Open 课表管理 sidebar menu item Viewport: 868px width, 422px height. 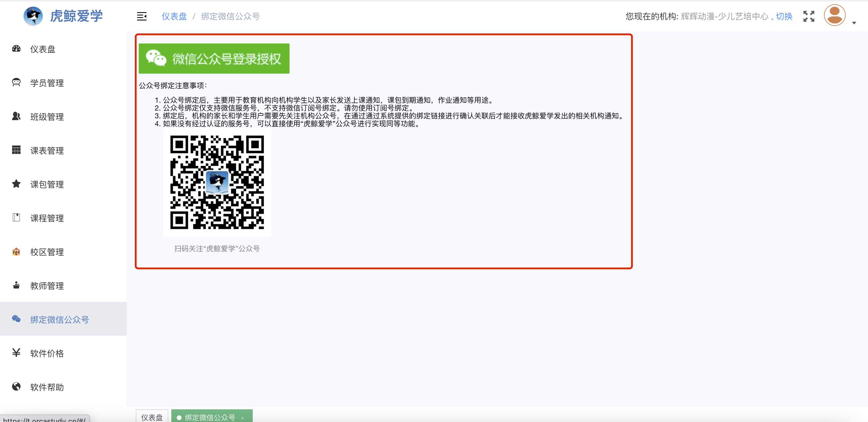click(63, 150)
